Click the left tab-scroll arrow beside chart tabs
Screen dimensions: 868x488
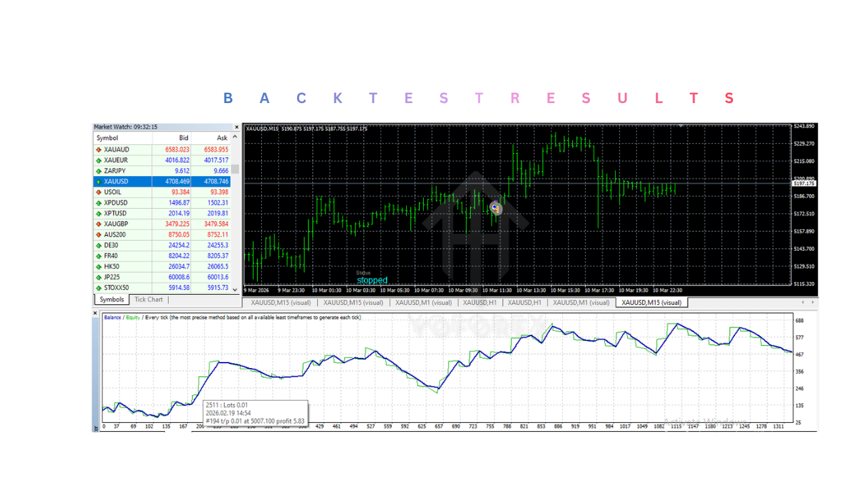point(804,303)
